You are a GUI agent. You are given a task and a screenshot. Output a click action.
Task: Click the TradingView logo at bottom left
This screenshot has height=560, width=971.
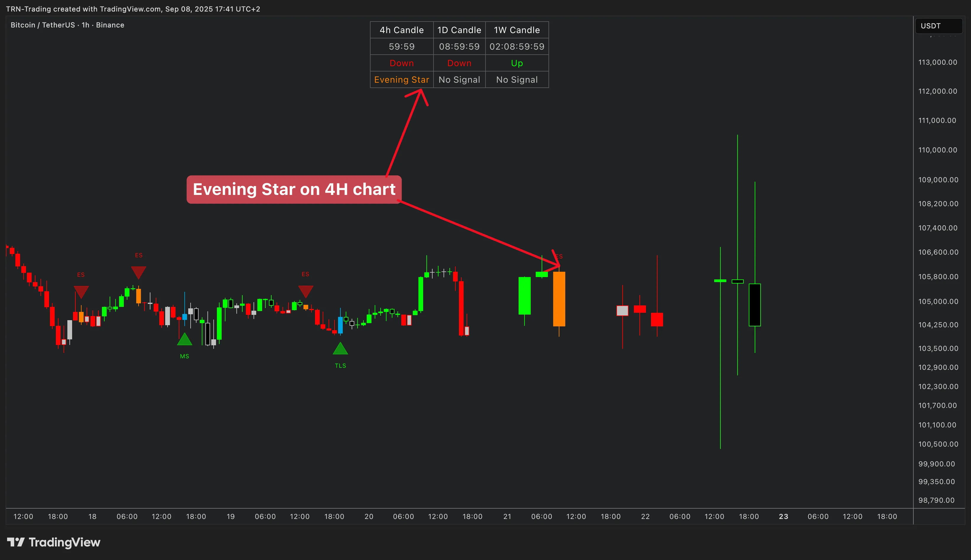coord(54,542)
